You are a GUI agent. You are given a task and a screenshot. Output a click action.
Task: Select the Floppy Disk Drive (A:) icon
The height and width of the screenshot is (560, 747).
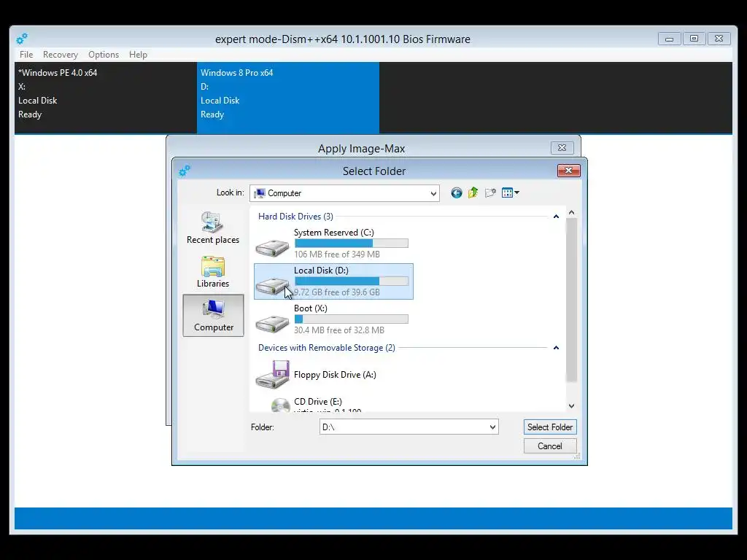(272, 374)
